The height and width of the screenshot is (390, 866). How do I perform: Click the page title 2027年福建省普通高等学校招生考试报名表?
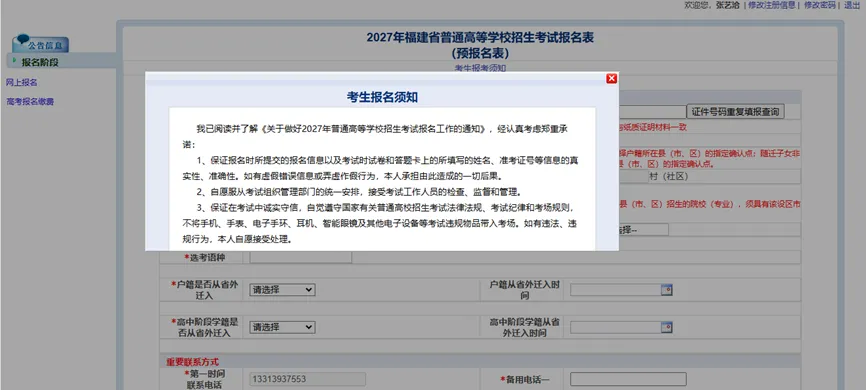(x=480, y=38)
